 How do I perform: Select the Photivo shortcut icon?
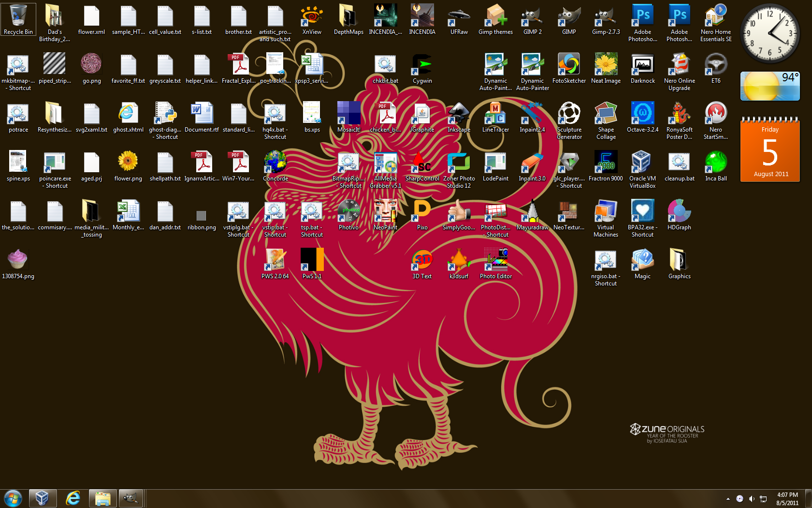pos(348,215)
